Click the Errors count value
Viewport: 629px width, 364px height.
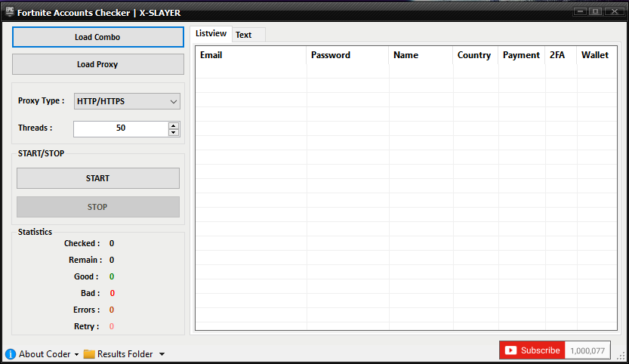pos(112,310)
